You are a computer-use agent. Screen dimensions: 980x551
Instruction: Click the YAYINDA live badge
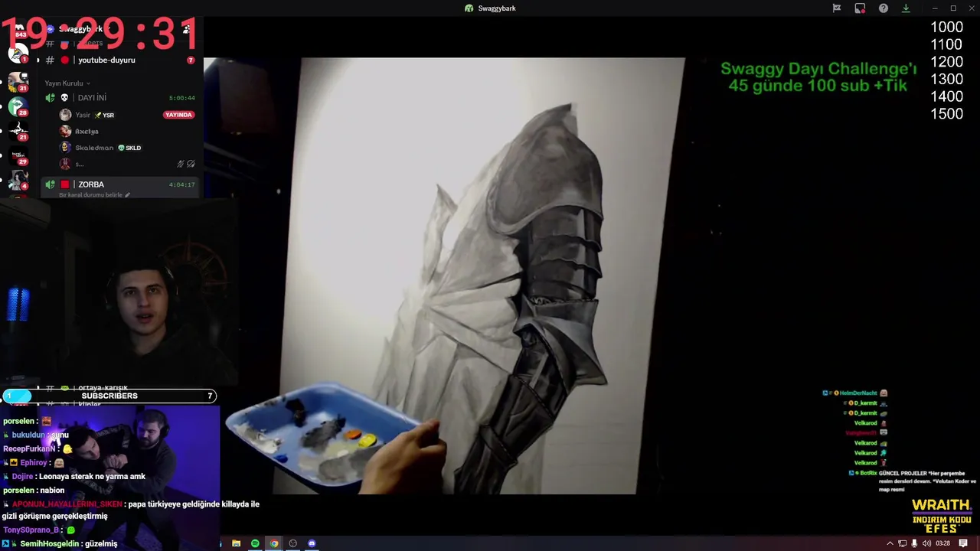pyautogui.click(x=178, y=115)
